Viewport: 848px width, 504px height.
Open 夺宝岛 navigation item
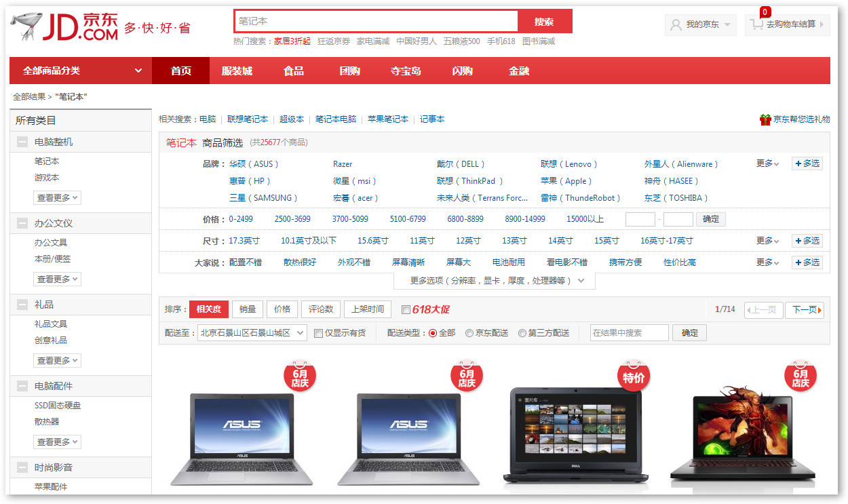[406, 71]
